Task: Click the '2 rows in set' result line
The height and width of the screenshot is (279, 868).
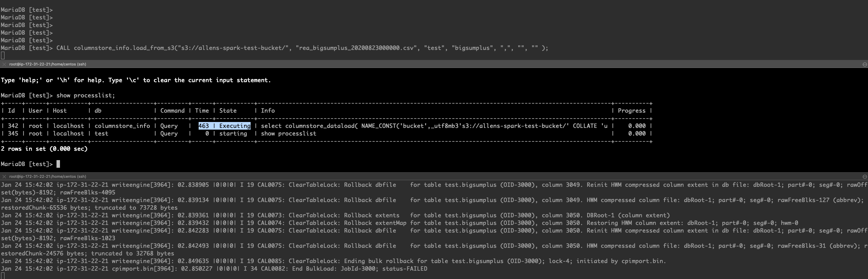Action: coord(44,149)
